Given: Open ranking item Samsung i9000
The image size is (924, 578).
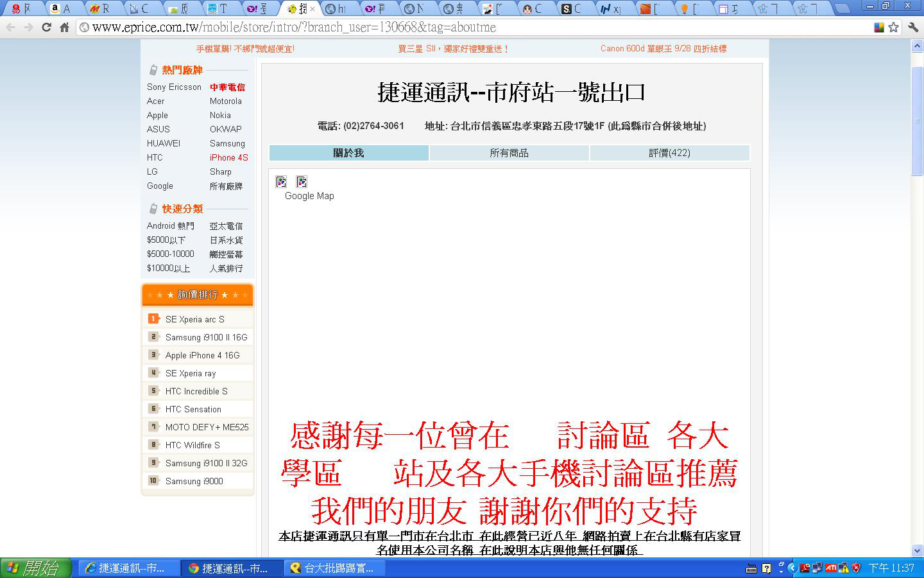Looking at the screenshot, I should click(194, 481).
